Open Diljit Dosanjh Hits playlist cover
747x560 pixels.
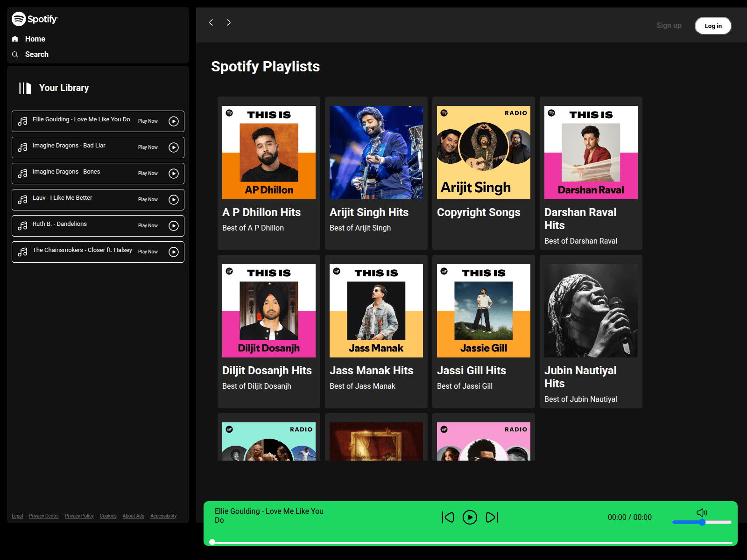(269, 311)
